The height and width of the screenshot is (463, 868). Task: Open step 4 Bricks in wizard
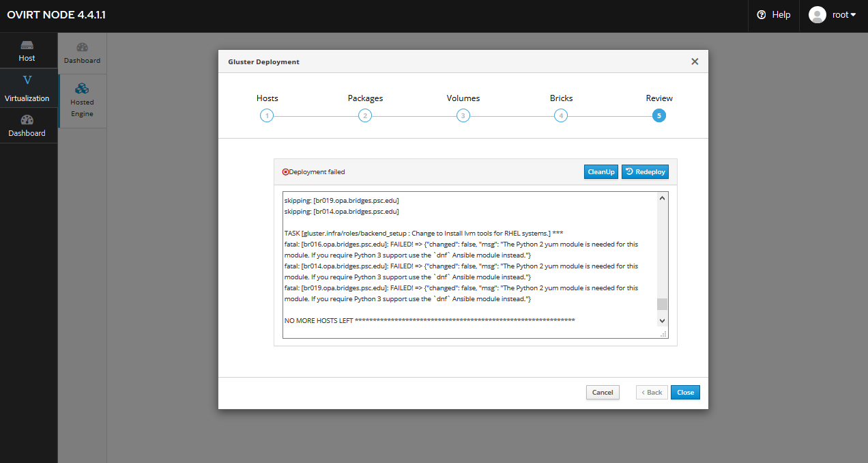[561, 115]
